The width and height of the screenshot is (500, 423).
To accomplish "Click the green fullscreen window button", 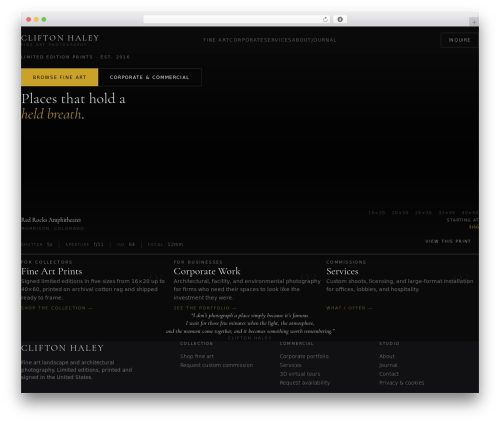I will pyautogui.click(x=44, y=19).
